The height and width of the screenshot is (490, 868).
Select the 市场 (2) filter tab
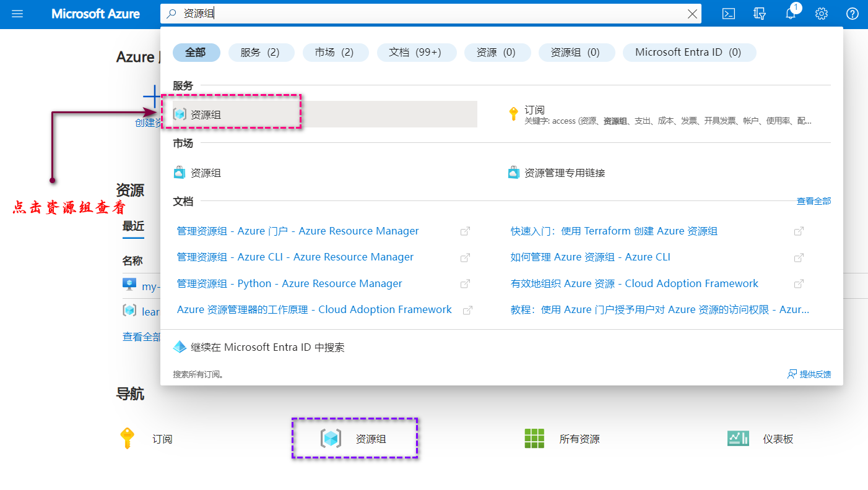336,53
